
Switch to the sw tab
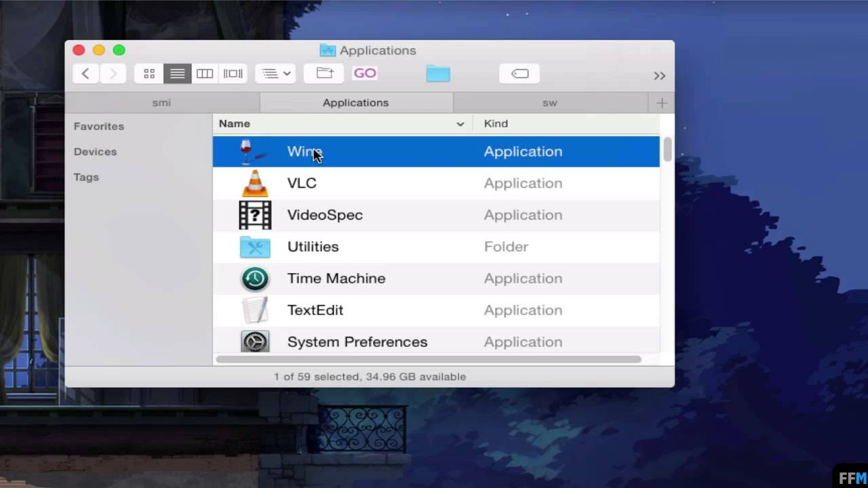pyautogui.click(x=550, y=102)
